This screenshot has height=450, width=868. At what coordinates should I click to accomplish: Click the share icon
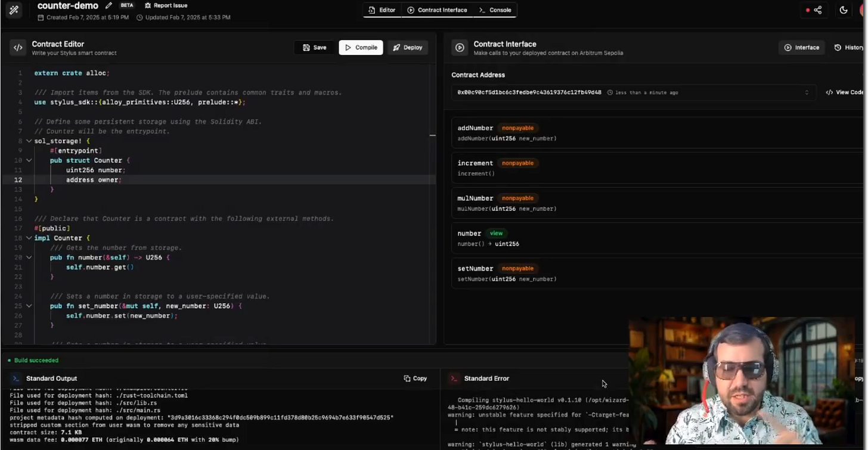818,10
